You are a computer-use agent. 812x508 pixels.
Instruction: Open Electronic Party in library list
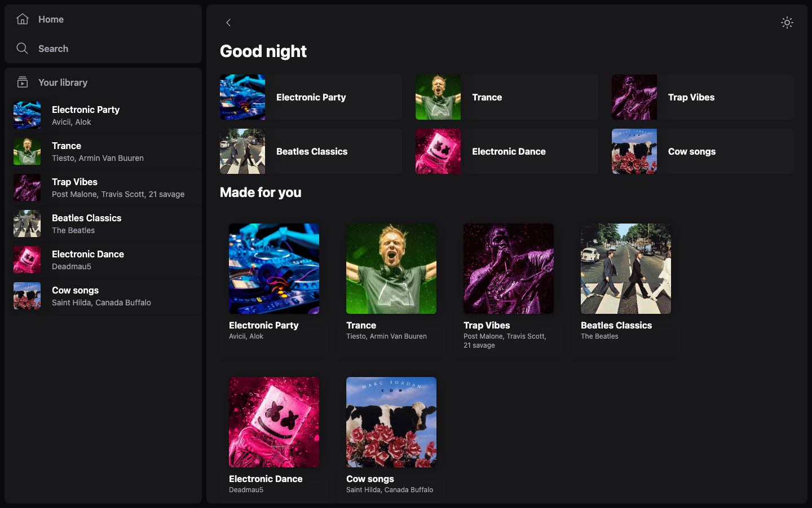[x=103, y=115]
